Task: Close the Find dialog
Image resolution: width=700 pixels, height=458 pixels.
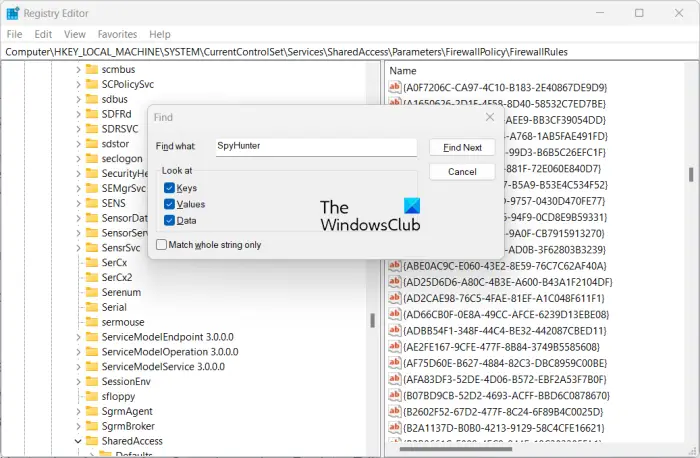Action: [x=490, y=117]
